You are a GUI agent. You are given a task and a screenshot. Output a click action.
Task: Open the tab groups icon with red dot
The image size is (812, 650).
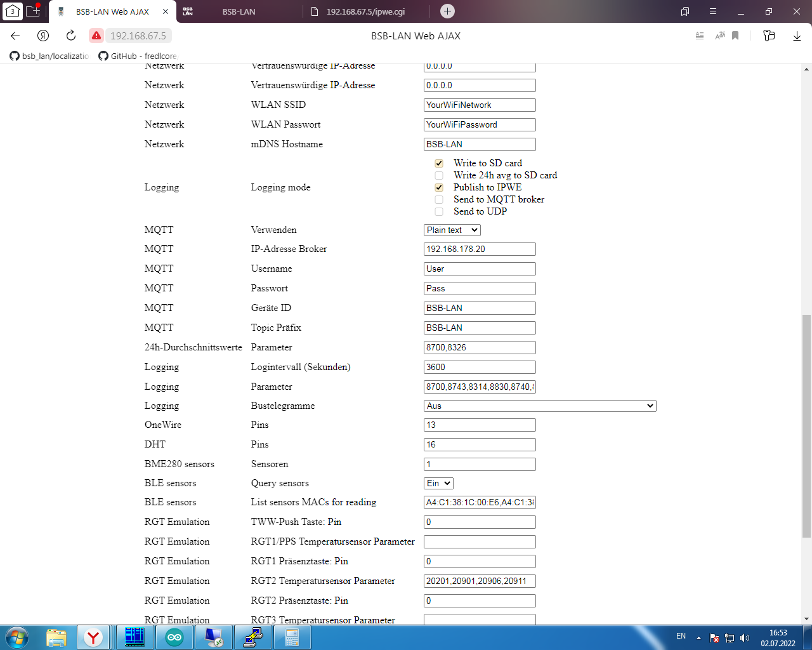pos(33,10)
